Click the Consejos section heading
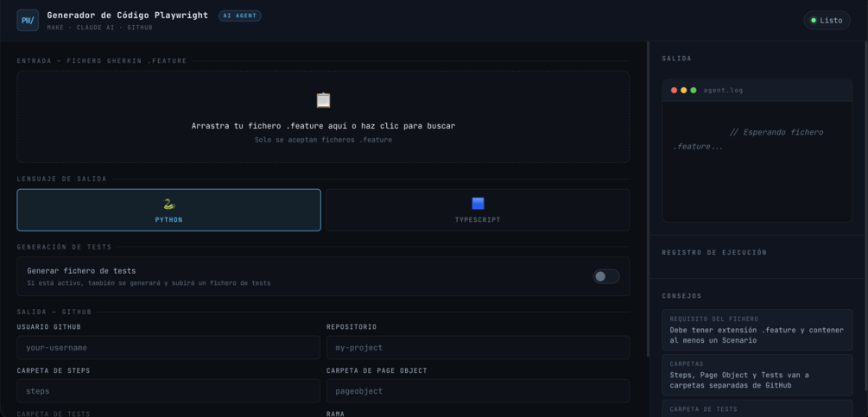This screenshot has width=868, height=417. point(682,296)
